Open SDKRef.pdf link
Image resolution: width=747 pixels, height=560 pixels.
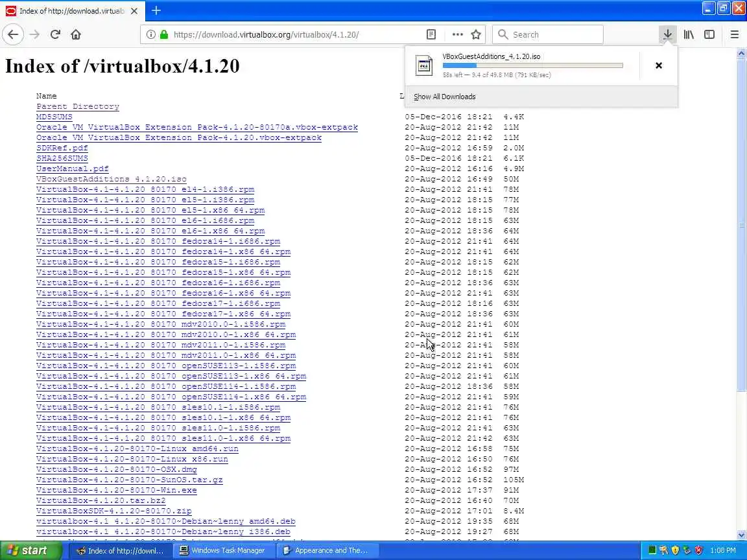point(62,148)
